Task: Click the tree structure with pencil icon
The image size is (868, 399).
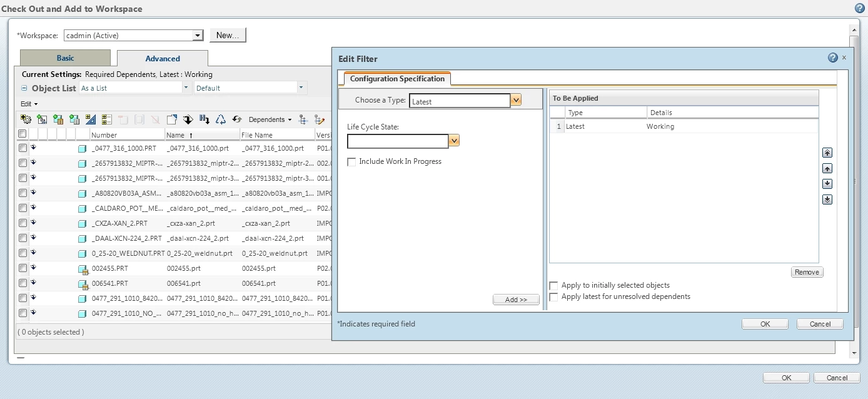Action: pyautogui.click(x=320, y=119)
